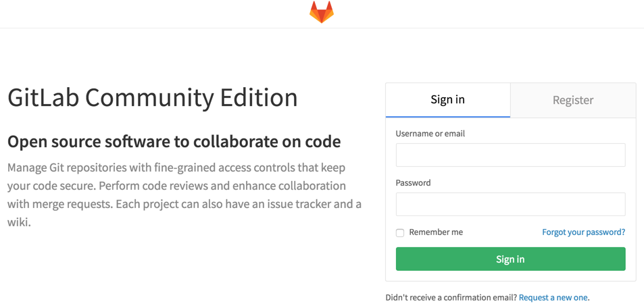Click the word "wiki" in description

click(18, 222)
